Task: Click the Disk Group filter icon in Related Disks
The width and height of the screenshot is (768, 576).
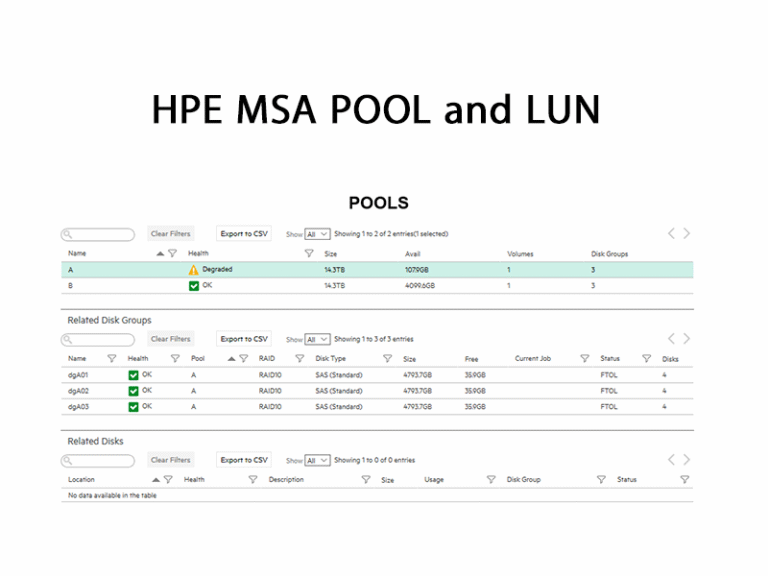Action: pos(601,480)
